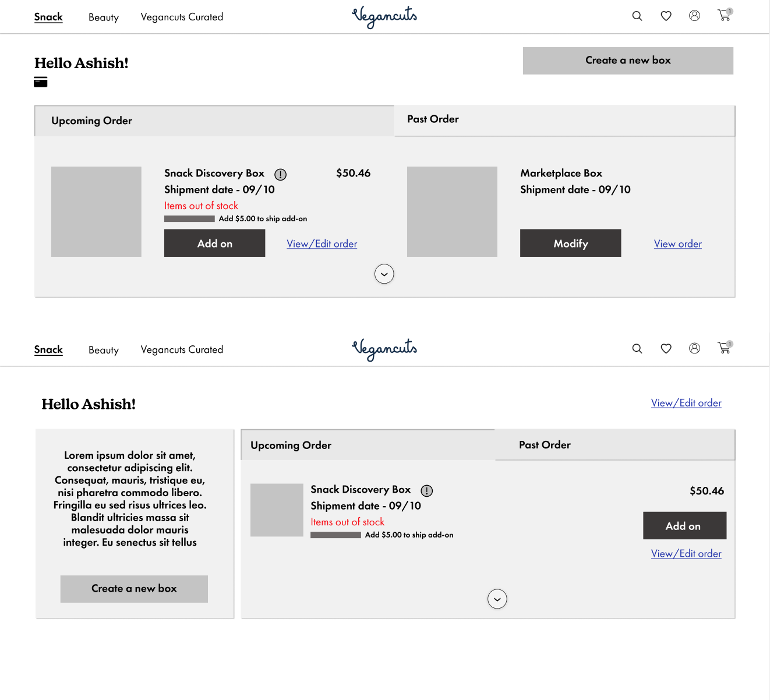Click Marketplace Box thumbnail image
The image size is (770, 700).
coord(452,211)
